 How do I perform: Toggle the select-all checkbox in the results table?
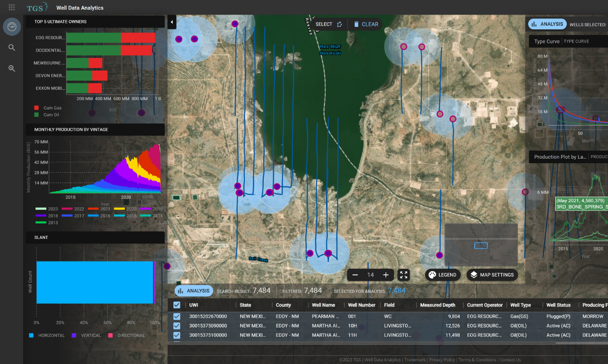click(x=177, y=305)
